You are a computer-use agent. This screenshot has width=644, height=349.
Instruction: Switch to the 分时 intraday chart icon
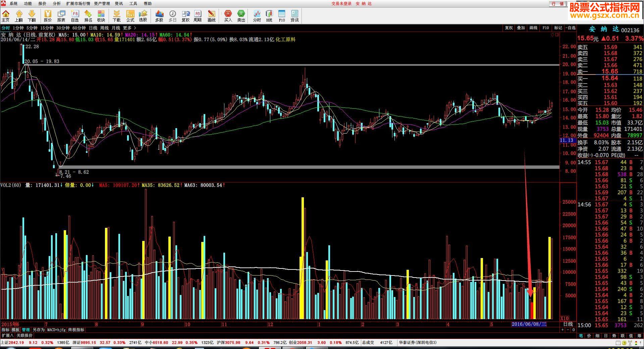point(257,16)
